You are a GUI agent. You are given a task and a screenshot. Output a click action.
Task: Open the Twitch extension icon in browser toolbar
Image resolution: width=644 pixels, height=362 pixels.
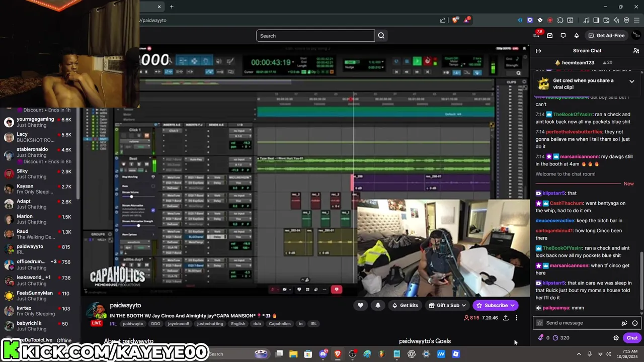530,20
